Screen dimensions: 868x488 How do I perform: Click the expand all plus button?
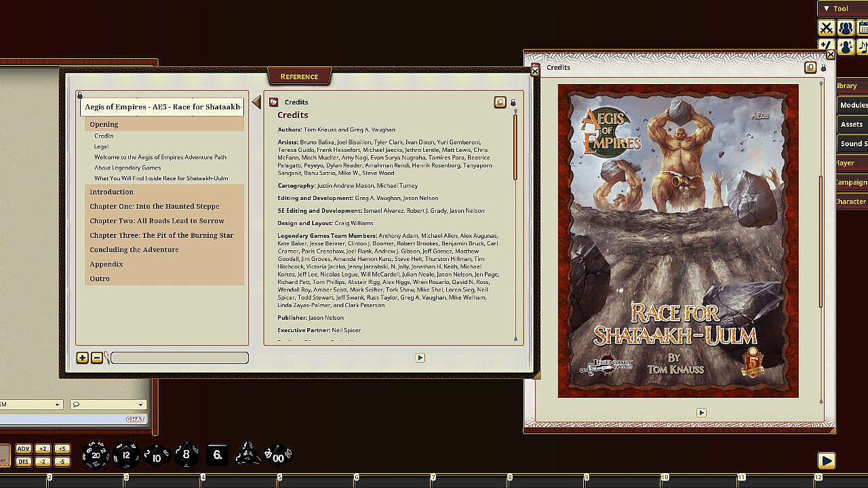point(82,358)
